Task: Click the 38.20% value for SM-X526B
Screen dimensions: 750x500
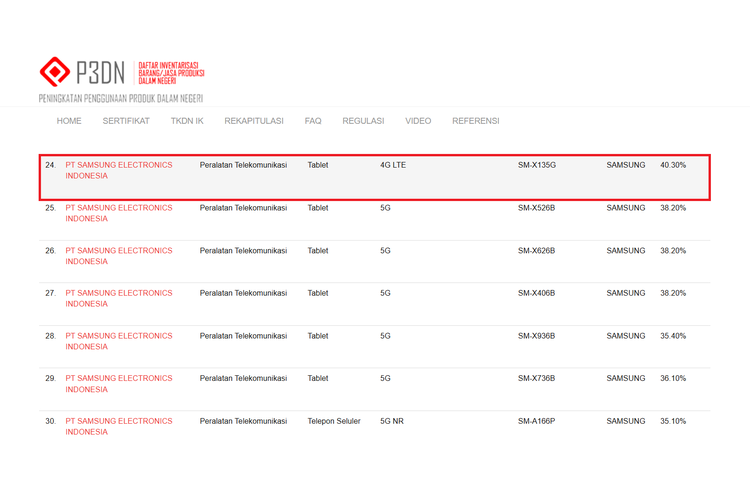Action: (x=673, y=208)
